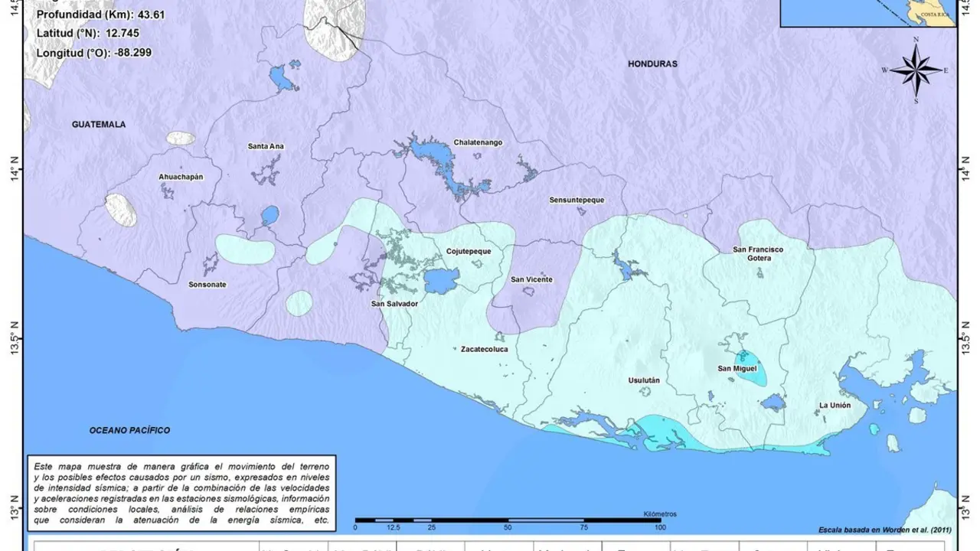Click Lake Ilopango east of San Salvador
980x551 pixels.
click(443, 282)
